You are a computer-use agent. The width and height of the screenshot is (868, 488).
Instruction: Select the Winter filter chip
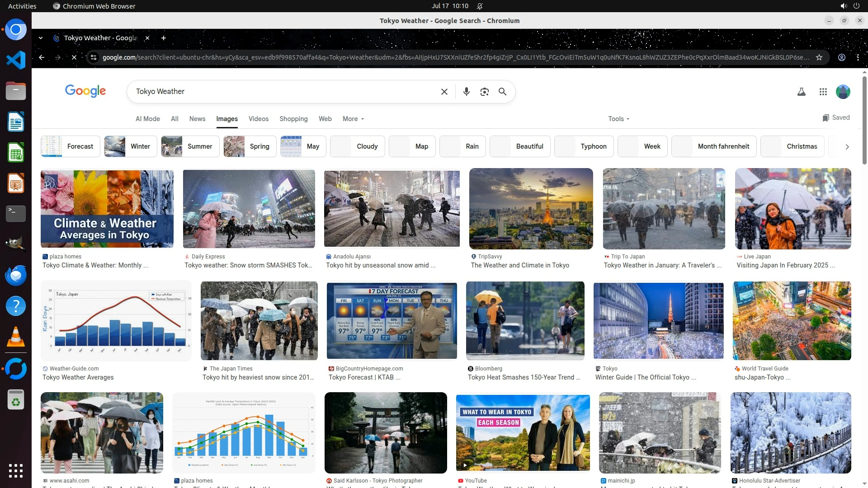coord(131,146)
